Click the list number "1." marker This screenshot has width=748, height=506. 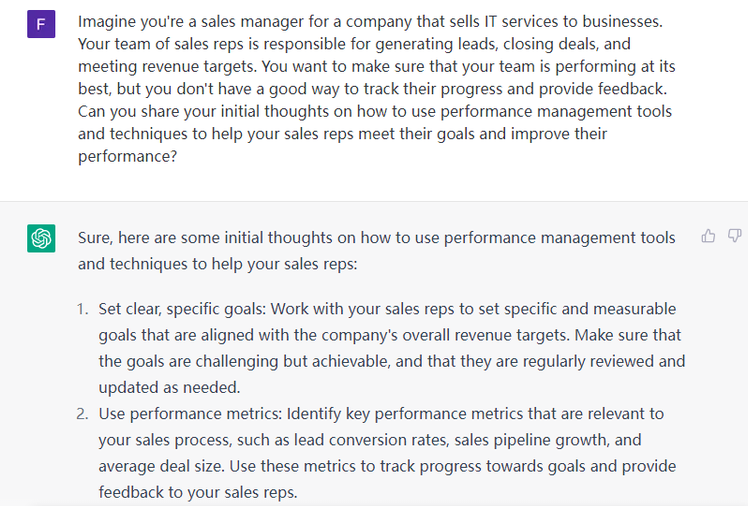tap(84, 309)
